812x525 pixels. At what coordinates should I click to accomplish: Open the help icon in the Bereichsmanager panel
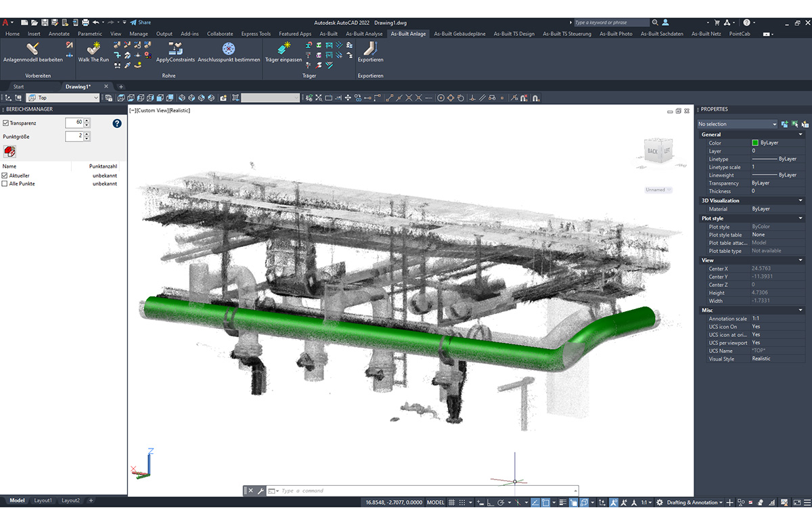[116, 123]
